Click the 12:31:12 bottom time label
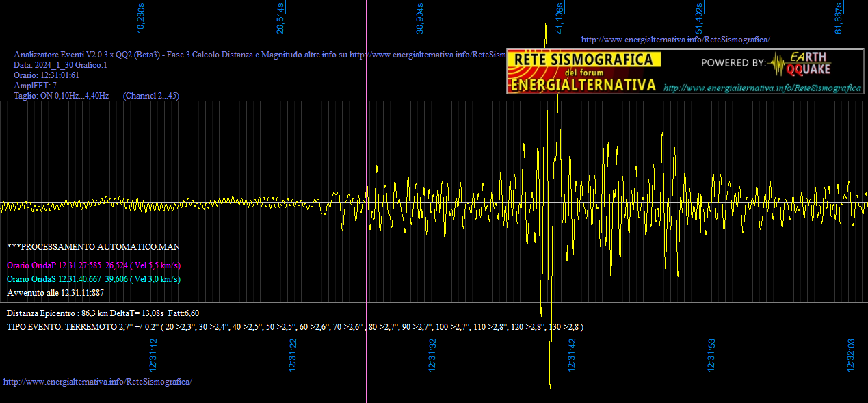Screen dimensions: 868x403 (x=153, y=355)
